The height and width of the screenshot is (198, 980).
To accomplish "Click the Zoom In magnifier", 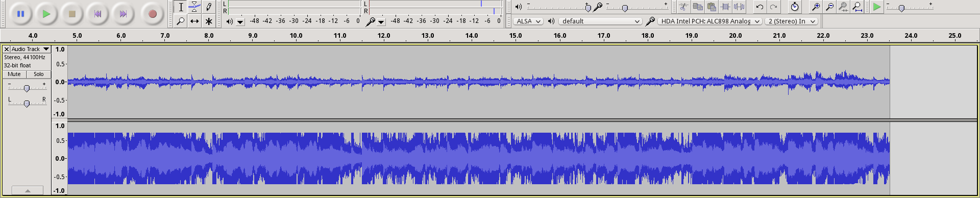I will [816, 7].
